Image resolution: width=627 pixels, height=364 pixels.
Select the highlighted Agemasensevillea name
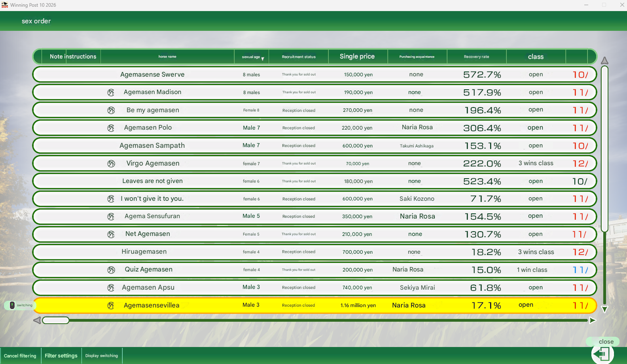152,306
